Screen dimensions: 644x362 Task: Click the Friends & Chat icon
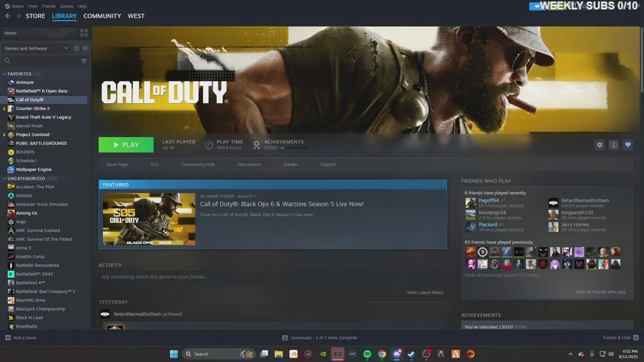coord(636,338)
